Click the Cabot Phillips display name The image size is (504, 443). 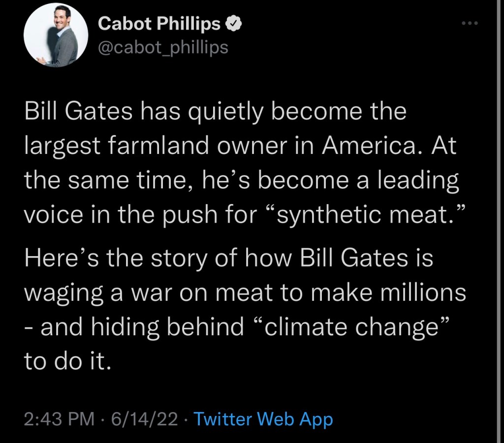click(x=160, y=23)
